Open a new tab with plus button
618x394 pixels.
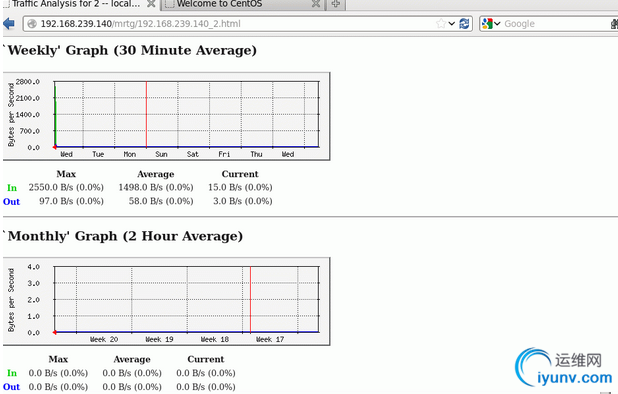pos(336,4)
